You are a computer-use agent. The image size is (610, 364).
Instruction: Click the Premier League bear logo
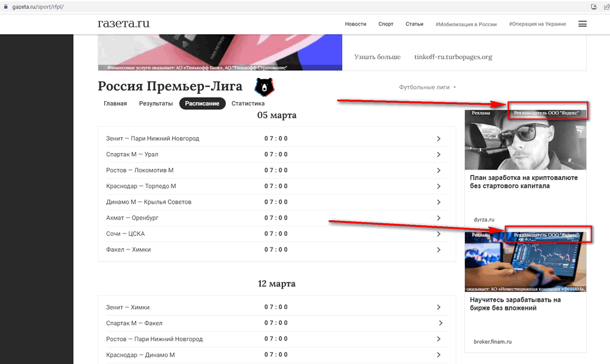coord(265,87)
